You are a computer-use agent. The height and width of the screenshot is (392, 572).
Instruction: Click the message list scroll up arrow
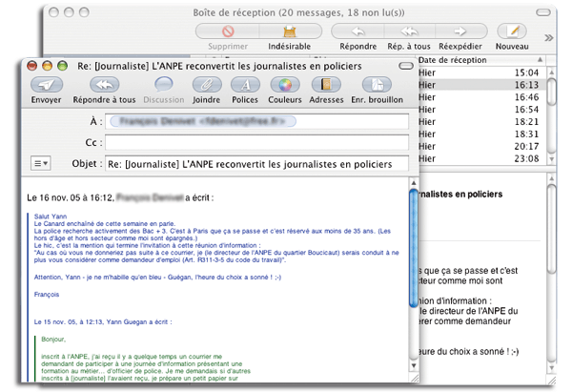[552, 72]
